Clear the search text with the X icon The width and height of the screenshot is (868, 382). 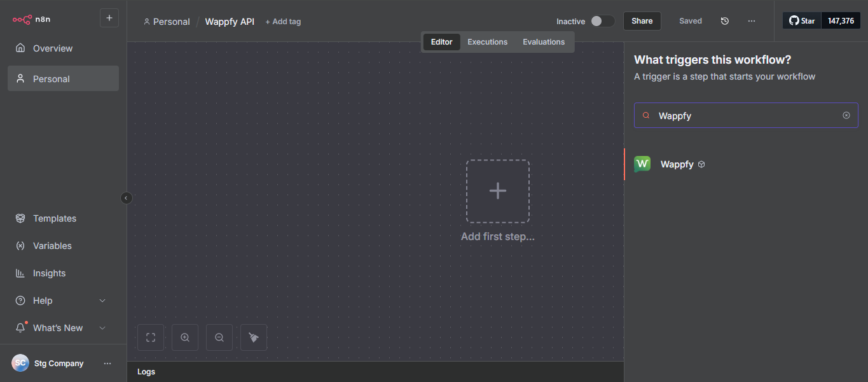coord(846,115)
